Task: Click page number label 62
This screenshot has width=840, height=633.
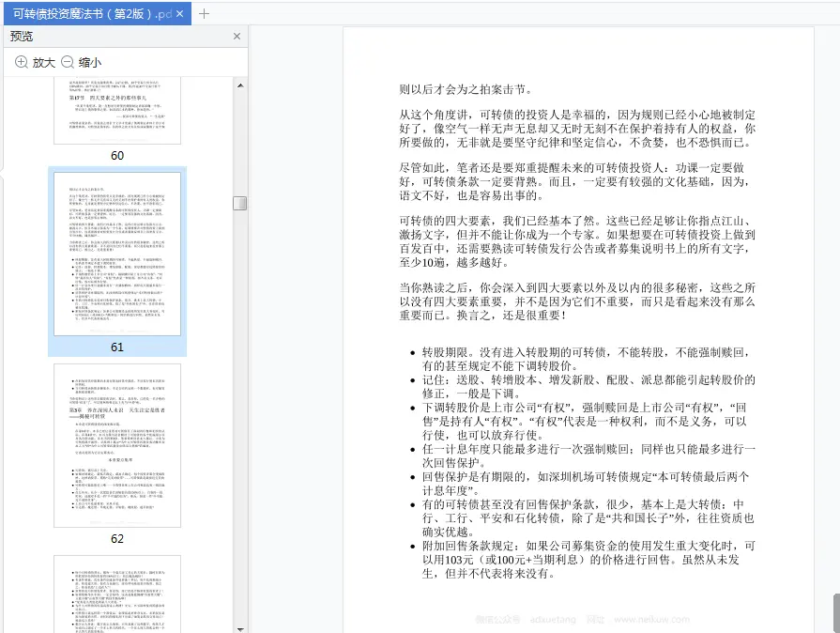Action: 117,539
